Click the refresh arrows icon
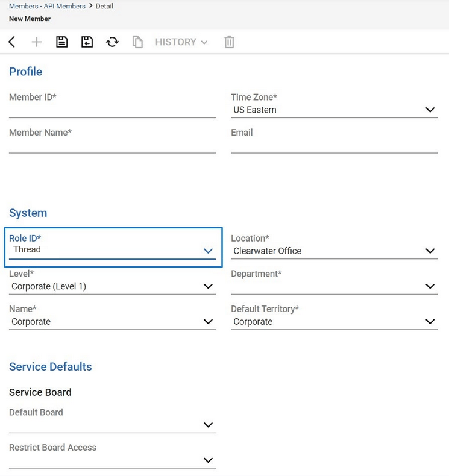Image resolution: width=449 pixels, height=476 pixels. 112,42
